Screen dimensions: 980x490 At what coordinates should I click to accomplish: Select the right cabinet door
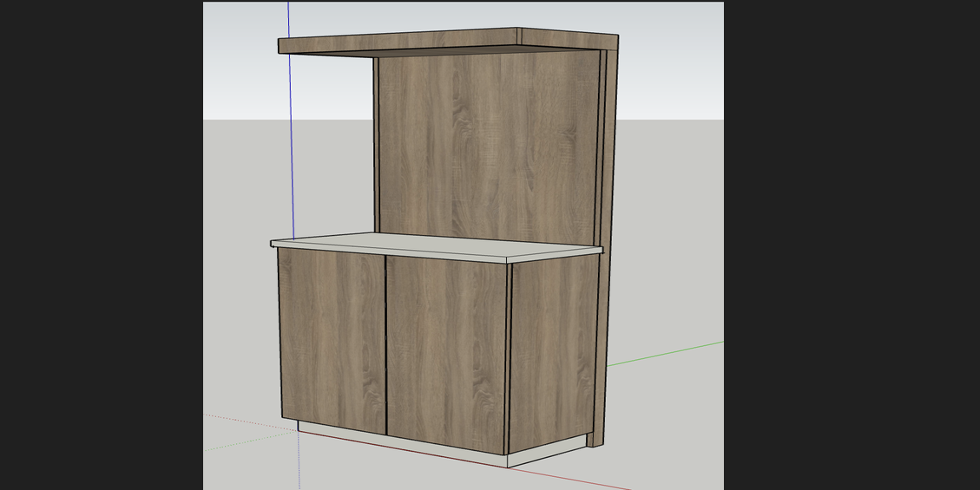pos(446,351)
